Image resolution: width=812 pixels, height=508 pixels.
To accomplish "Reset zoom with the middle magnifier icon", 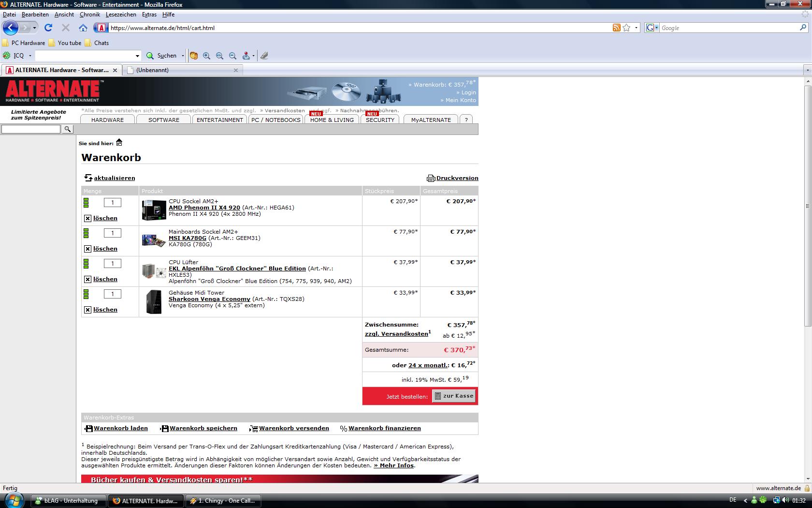I will coord(220,56).
